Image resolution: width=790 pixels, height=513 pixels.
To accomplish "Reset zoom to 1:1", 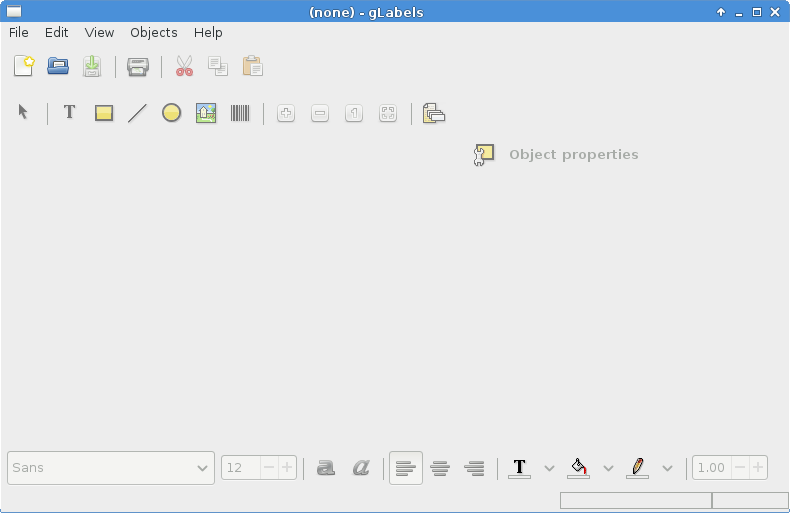I will (x=354, y=113).
